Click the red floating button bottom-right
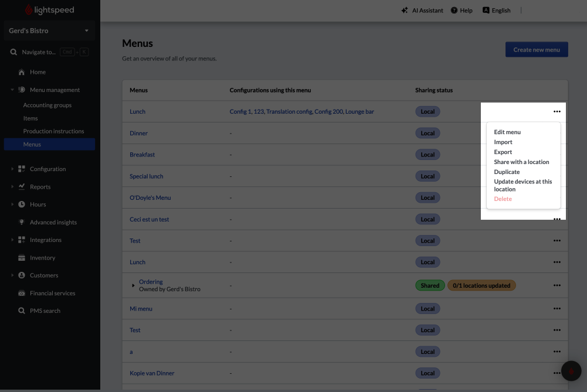Image resolution: width=587 pixels, height=392 pixels. coord(571,371)
